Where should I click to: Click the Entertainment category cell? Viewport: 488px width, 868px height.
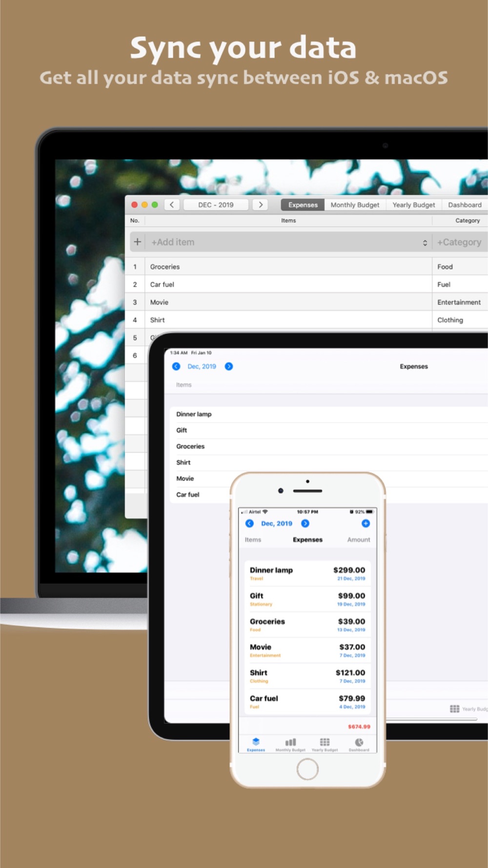[x=460, y=302]
